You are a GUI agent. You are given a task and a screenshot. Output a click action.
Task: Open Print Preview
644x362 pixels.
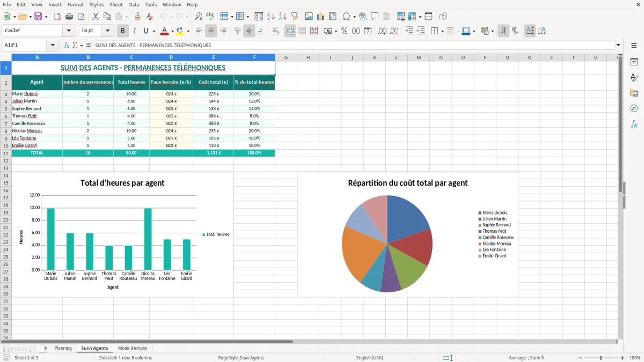point(81,17)
